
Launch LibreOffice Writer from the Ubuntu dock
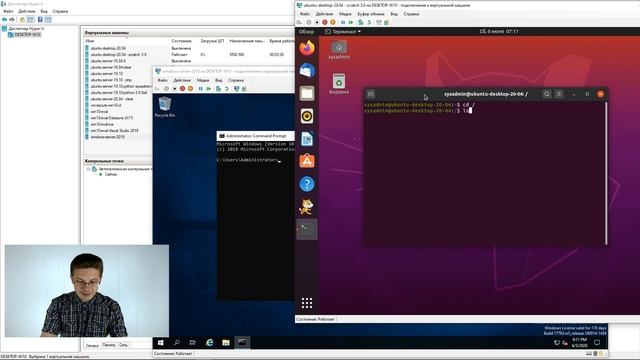pyautogui.click(x=307, y=139)
